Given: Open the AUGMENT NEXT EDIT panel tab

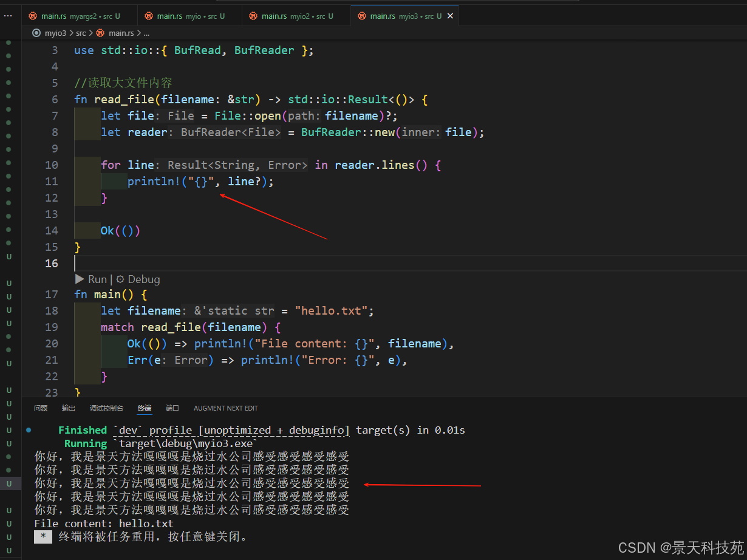Looking at the screenshot, I should (x=225, y=408).
